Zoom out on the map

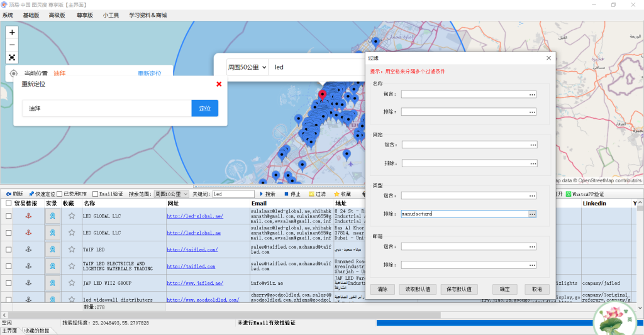(x=12, y=45)
